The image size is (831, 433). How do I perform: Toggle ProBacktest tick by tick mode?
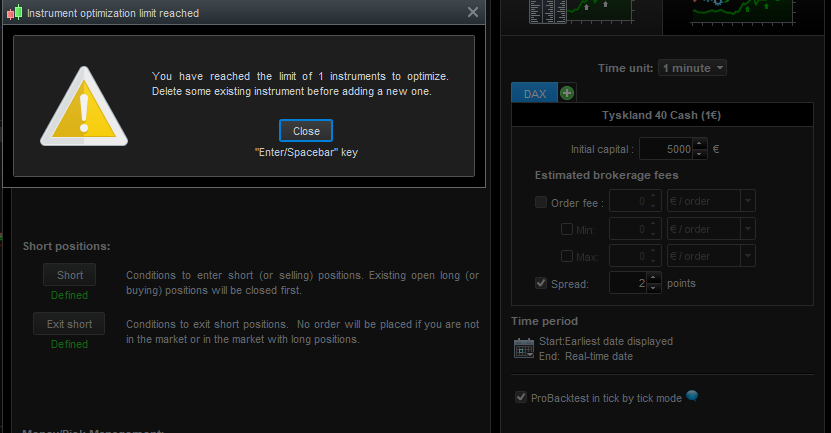coord(521,397)
